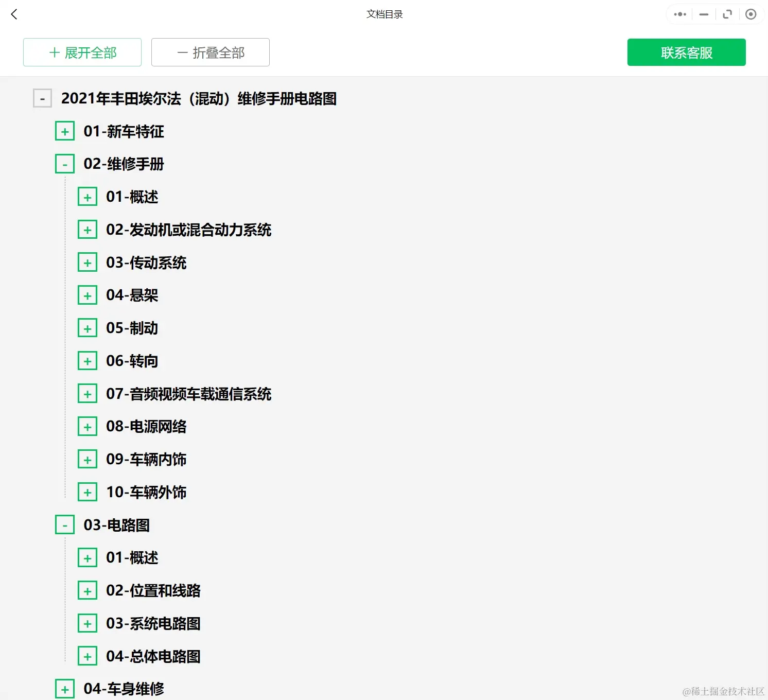
Task: Select the 10-车辆外饰 tree item
Action: tap(146, 492)
